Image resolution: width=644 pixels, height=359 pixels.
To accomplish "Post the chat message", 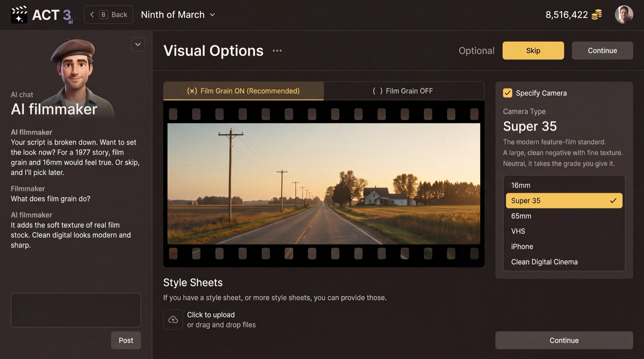I will tap(126, 340).
